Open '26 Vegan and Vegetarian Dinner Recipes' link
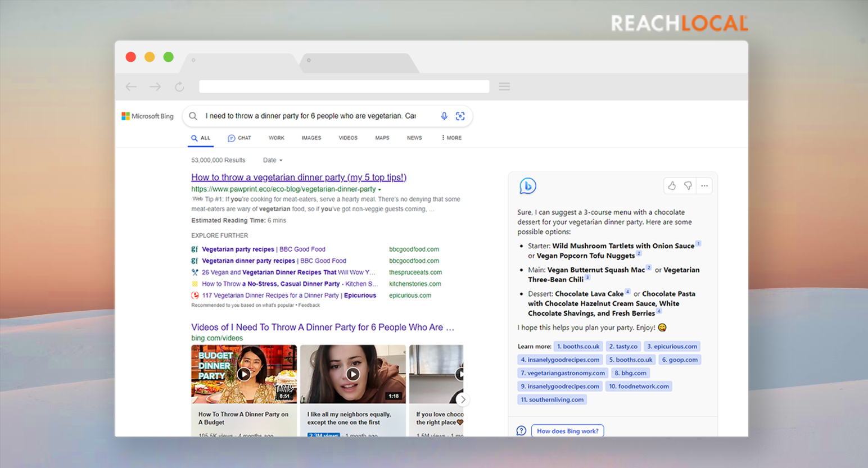 click(x=289, y=272)
